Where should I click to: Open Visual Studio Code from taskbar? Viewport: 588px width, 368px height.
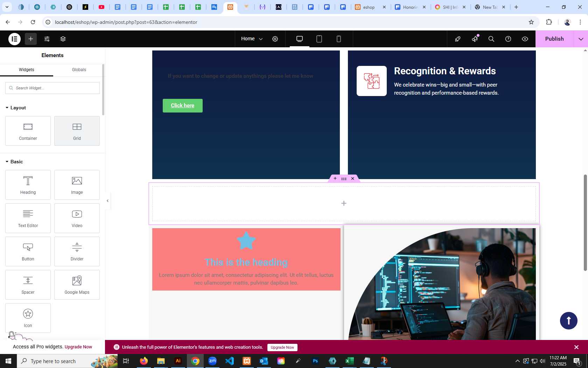click(230, 361)
